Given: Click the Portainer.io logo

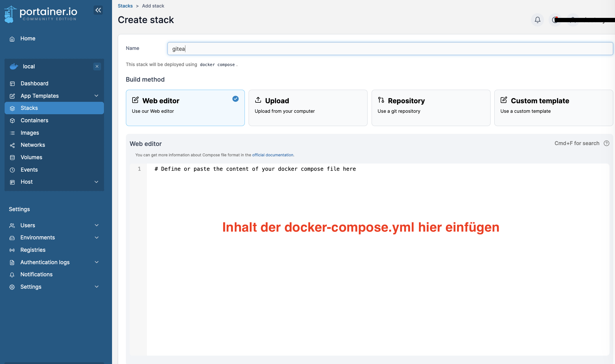Looking at the screenshot, I should 41,14.
